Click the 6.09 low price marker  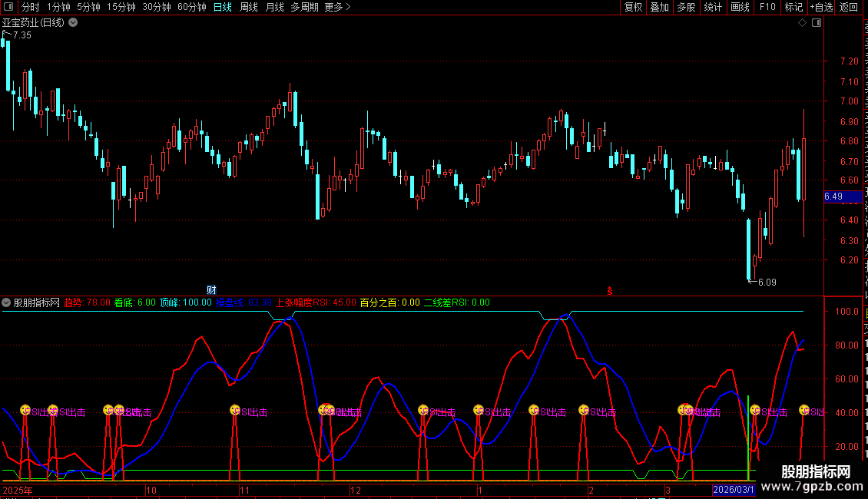point(765,282)
